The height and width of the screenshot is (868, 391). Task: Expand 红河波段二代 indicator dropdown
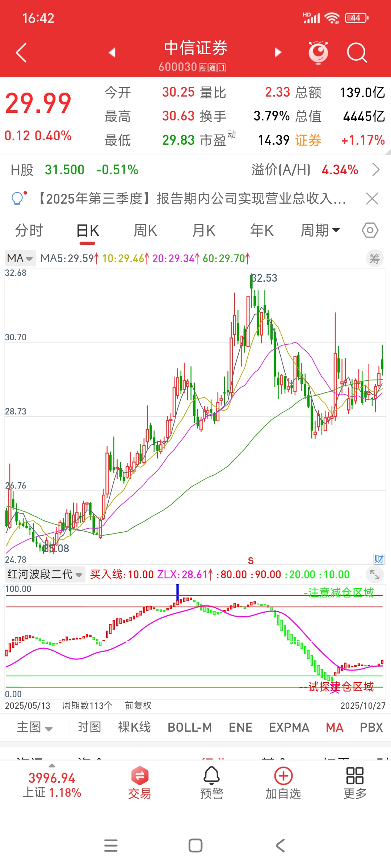click(45, 574)
